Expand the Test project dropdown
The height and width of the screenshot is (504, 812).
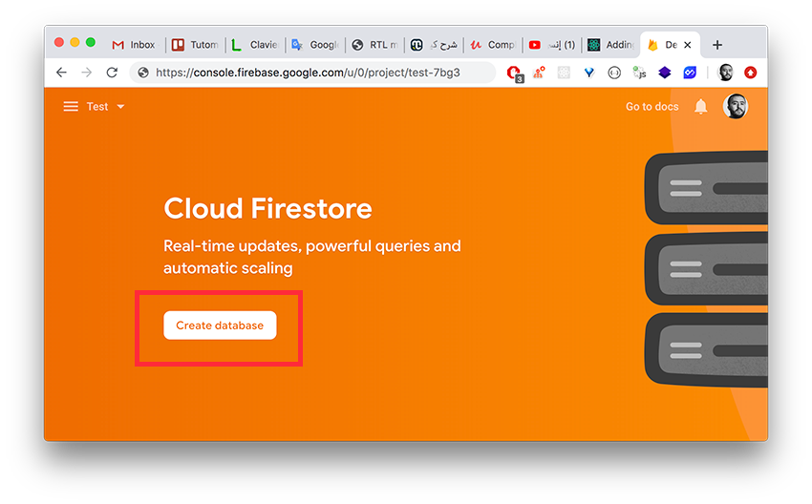click(105, 107)
